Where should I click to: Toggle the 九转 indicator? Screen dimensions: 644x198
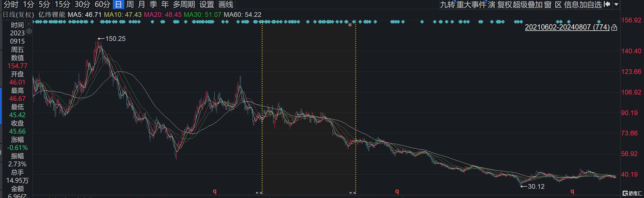pyautogui.click(x=447, y=4)
